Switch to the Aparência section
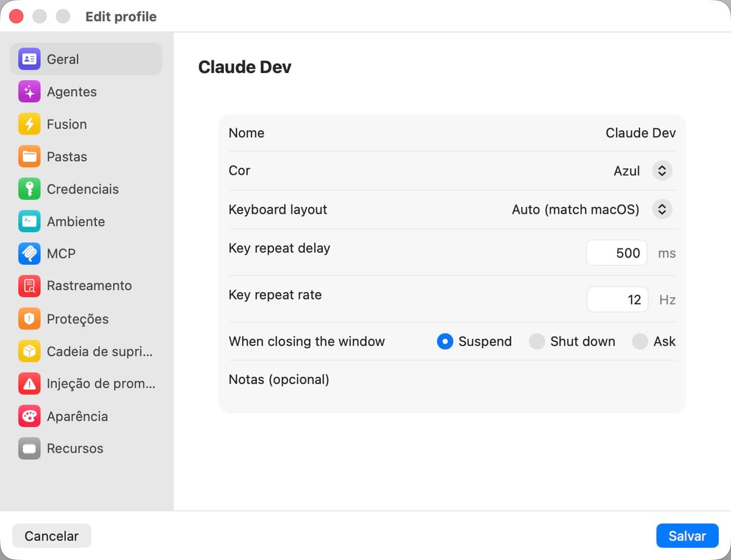 [x=87, y=416]
